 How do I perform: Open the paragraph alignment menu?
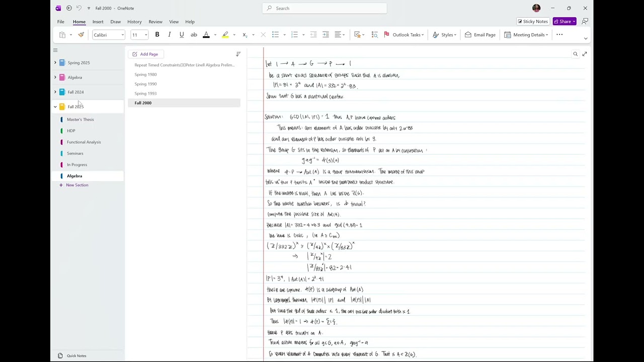click(340, 35)
